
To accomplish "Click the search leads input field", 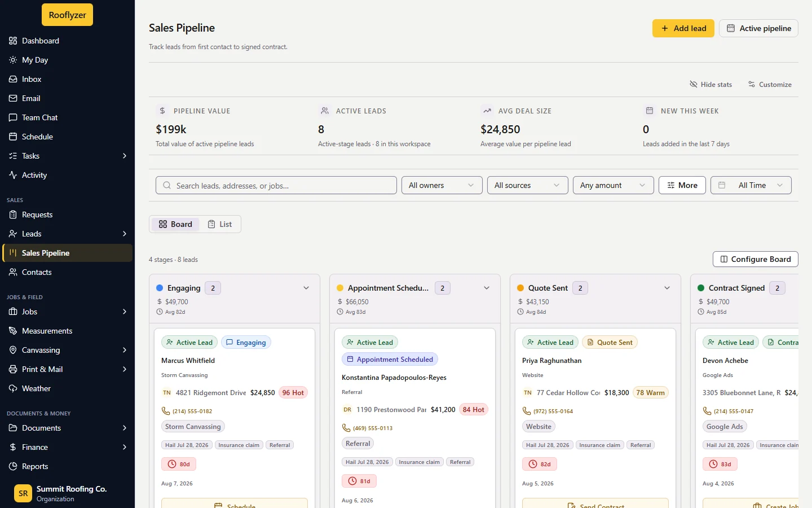I will pyautogui.click(x=276, y=185).
